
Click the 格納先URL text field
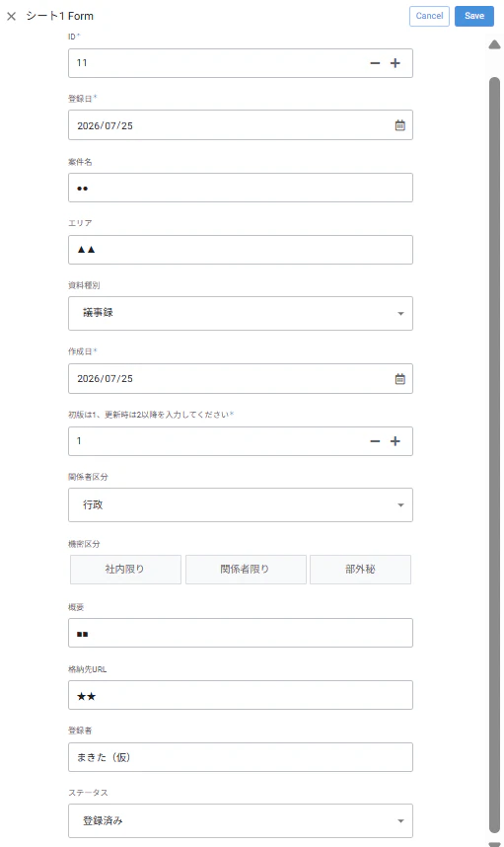(x=240, y=695)
